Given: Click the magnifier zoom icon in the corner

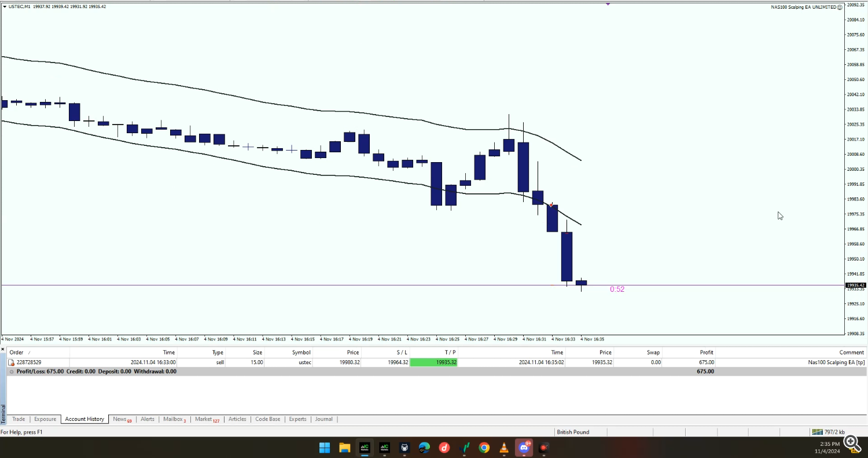Looking at the screenshot, I should click(851, 443).
